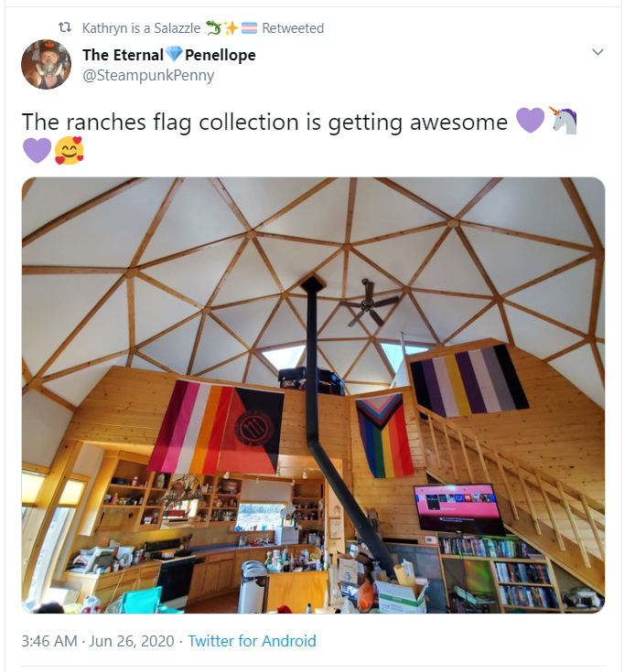Viewport: 635px width, 672px height.
Task: Click the lizard emoji beside Salazzle
Action: (213, 27)
